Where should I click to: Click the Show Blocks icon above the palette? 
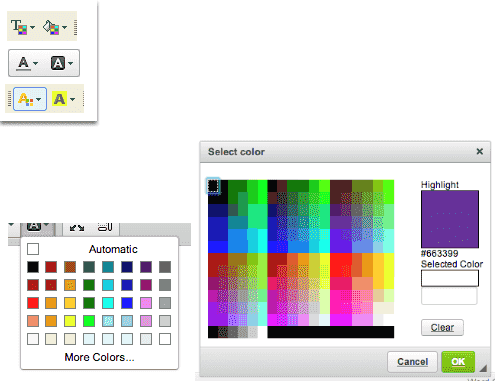click(x=105, y=227)
